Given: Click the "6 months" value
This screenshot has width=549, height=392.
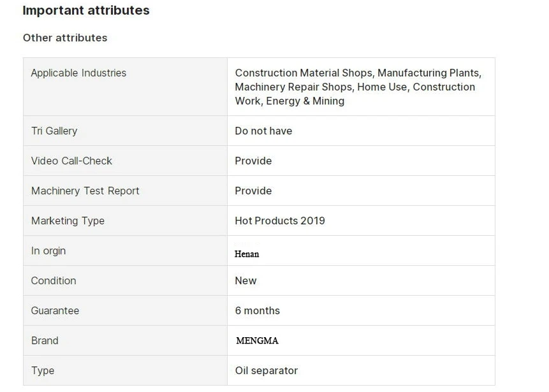Looking at the screenshot, I should [x=258, y=310].
